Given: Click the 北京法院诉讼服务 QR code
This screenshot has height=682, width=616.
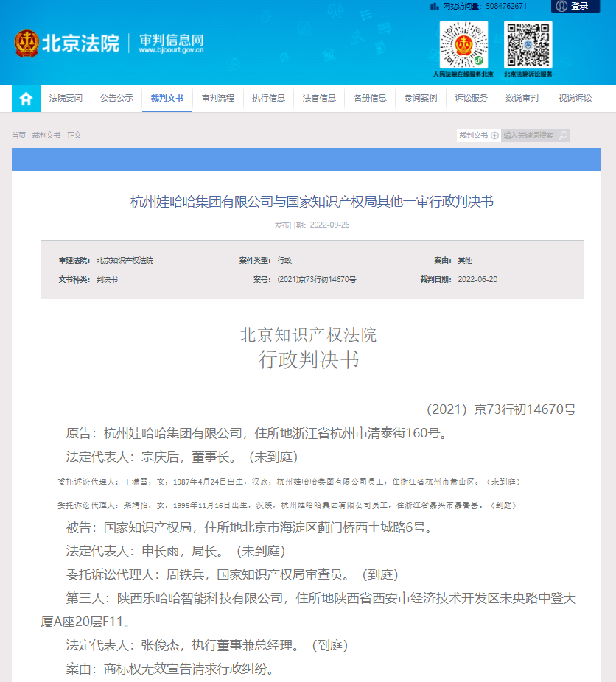Looking at the screenshot, I should [528, 45].
